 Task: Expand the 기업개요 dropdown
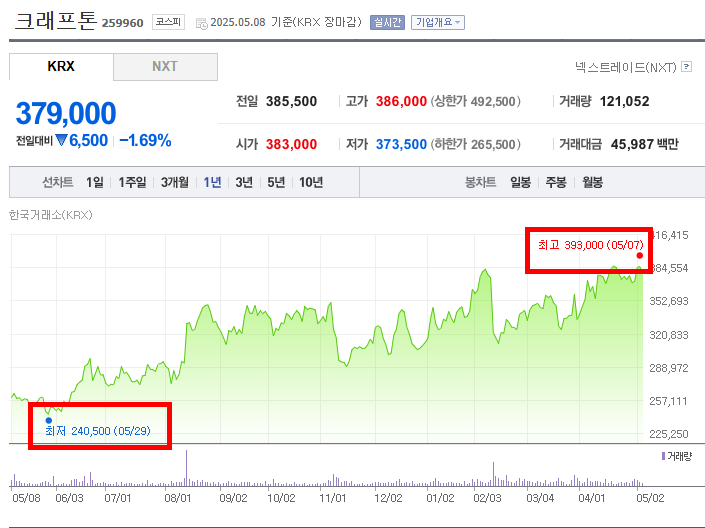437,22
